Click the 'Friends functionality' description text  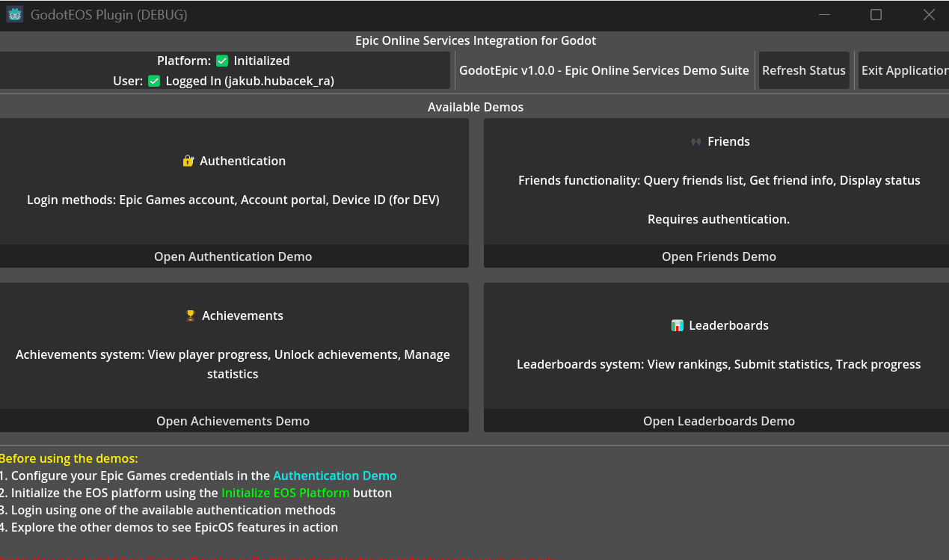pyautogui.click(x=719, y=180)
